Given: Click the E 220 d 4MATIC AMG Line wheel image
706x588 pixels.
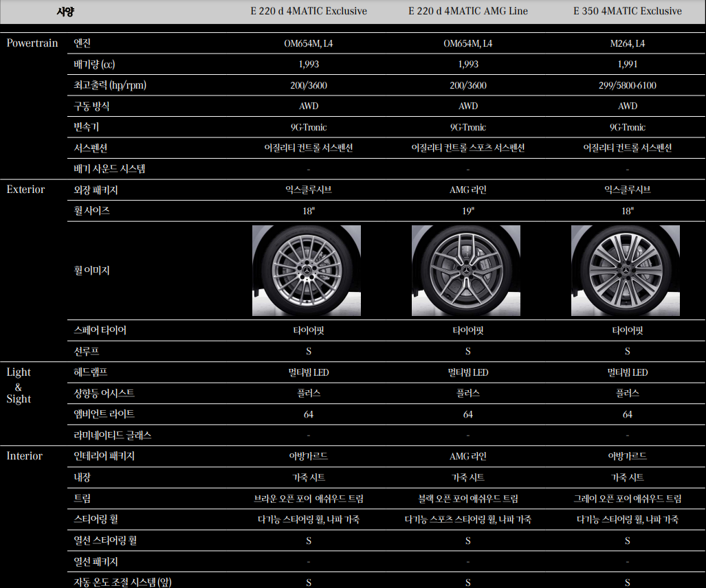Looking at the screenshot, I should pos(466,271).
